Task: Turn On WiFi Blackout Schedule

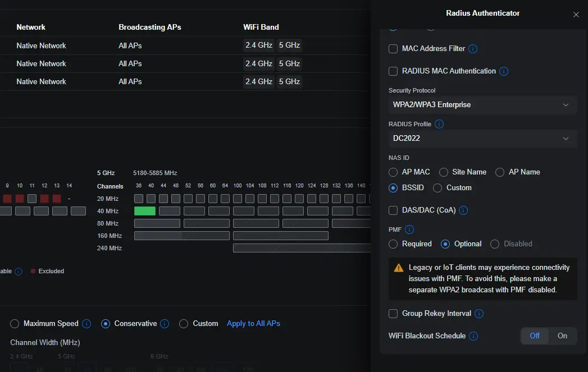Action: tap(562, 336)
